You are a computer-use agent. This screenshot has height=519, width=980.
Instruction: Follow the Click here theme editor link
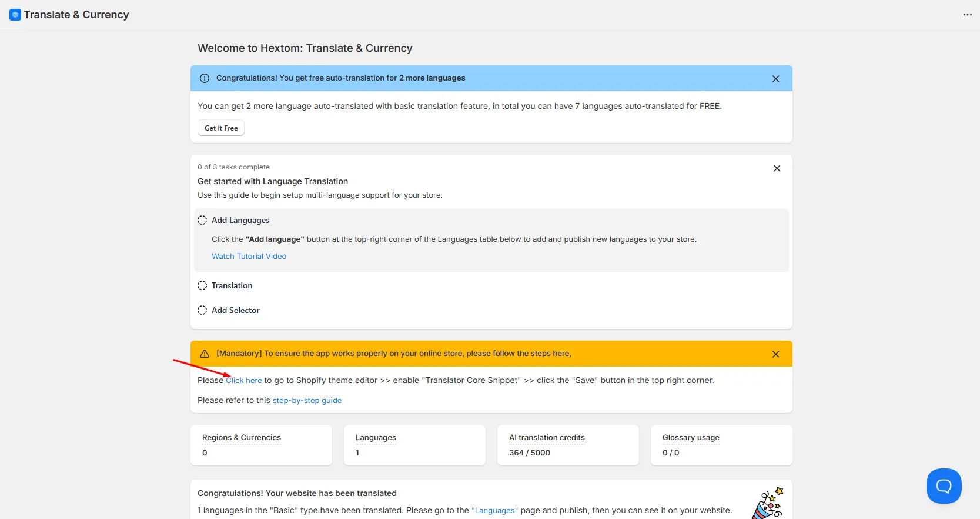[244, 381]
